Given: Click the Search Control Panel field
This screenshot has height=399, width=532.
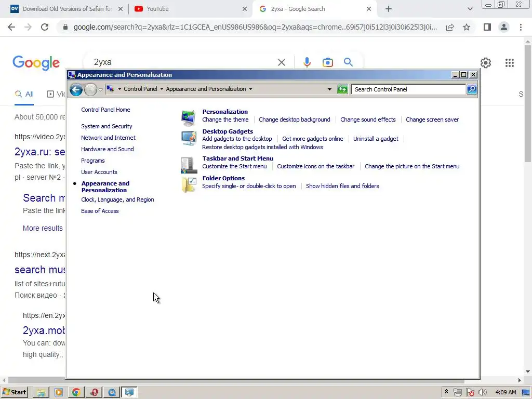Looking at the screenshot, I should pos(408,89).
